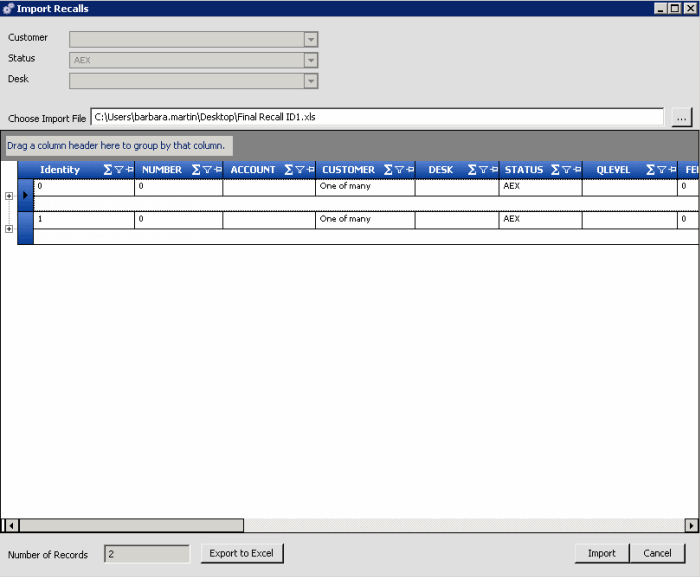Open the Desk dropdown list
700x577 pixels.
coord(311,81)
